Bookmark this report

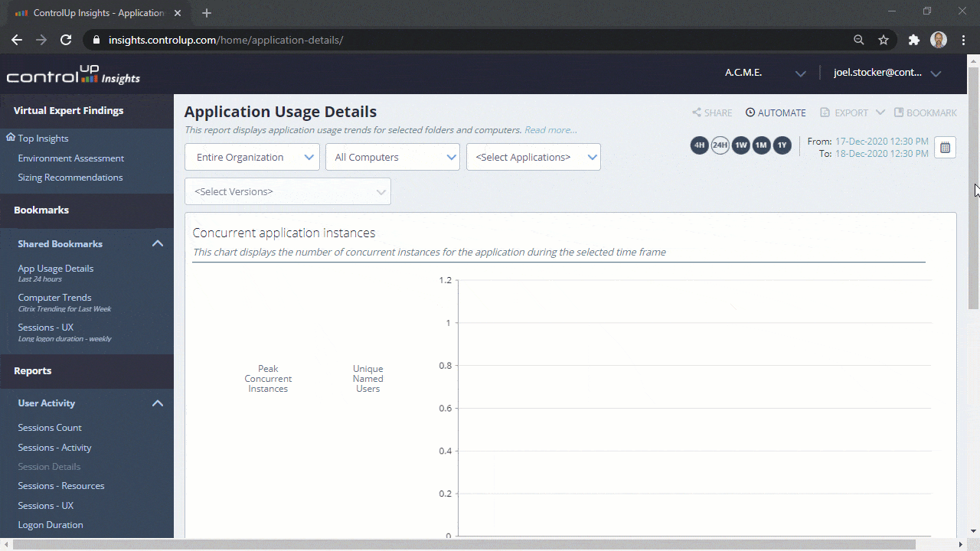tap(926, 112)
